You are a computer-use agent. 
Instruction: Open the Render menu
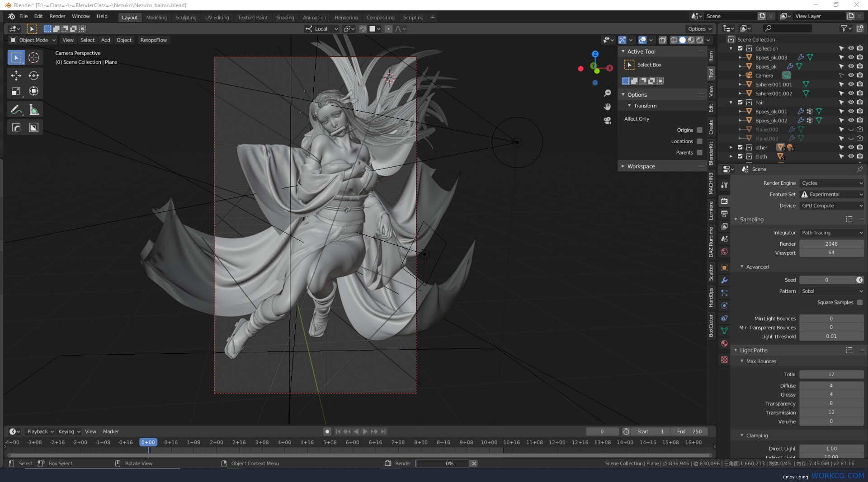[x=57, y=16]
